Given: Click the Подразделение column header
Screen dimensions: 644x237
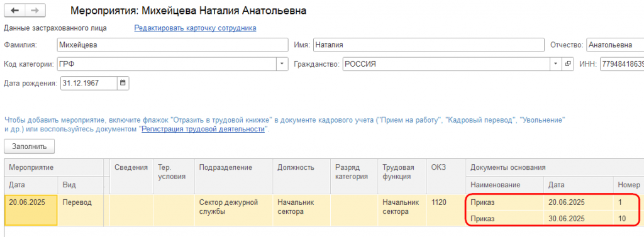Looking at the screenshot, I should click(233, 177).
